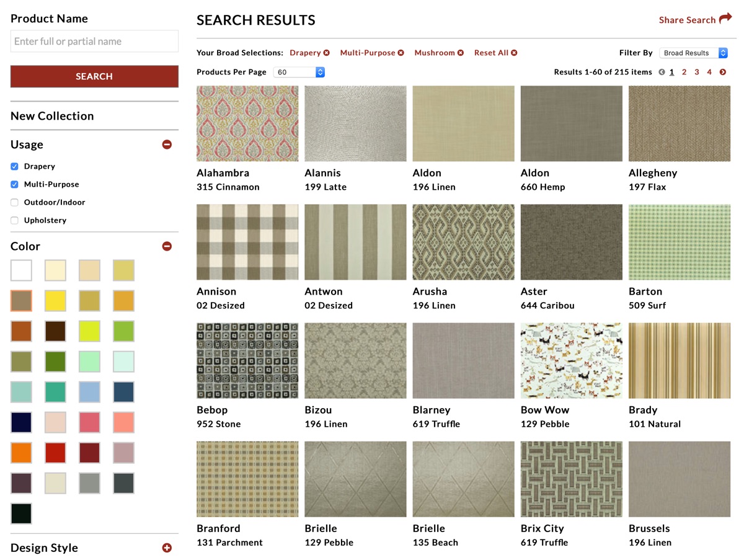Collapse the Usage section minus icon
The width and height of the screenshot is (744, 560).
(167, 144)
